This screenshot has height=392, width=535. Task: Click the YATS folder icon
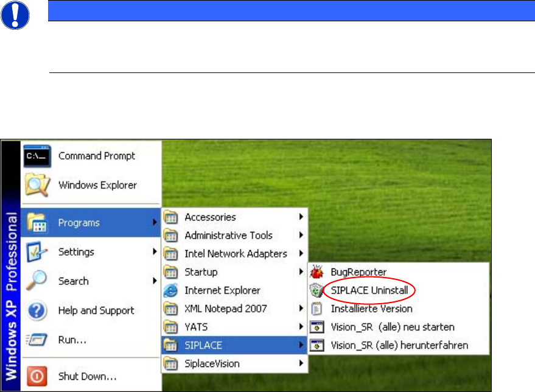170,327
